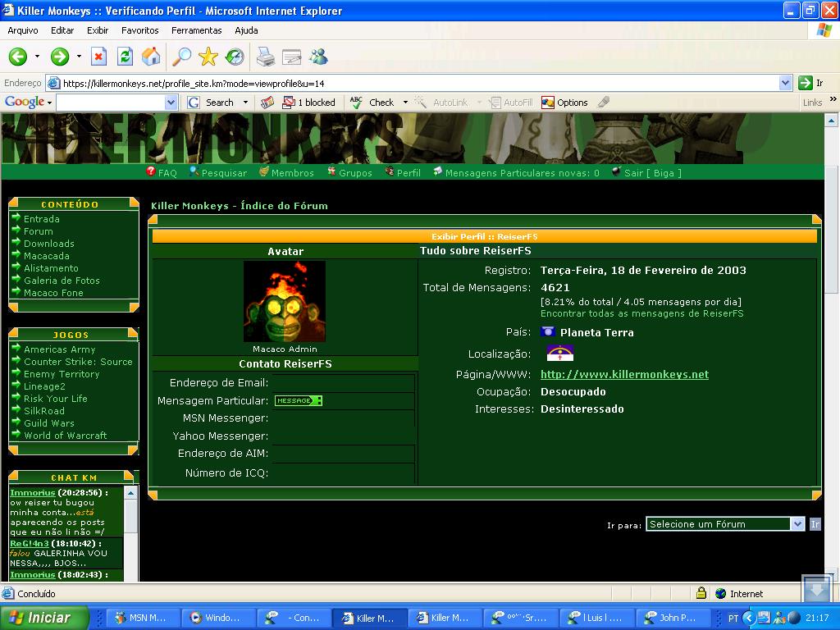The height and width of the screenshot is (630, 840).
Task: Click the Print icon in toolbar
Action: tap(266, 57)
